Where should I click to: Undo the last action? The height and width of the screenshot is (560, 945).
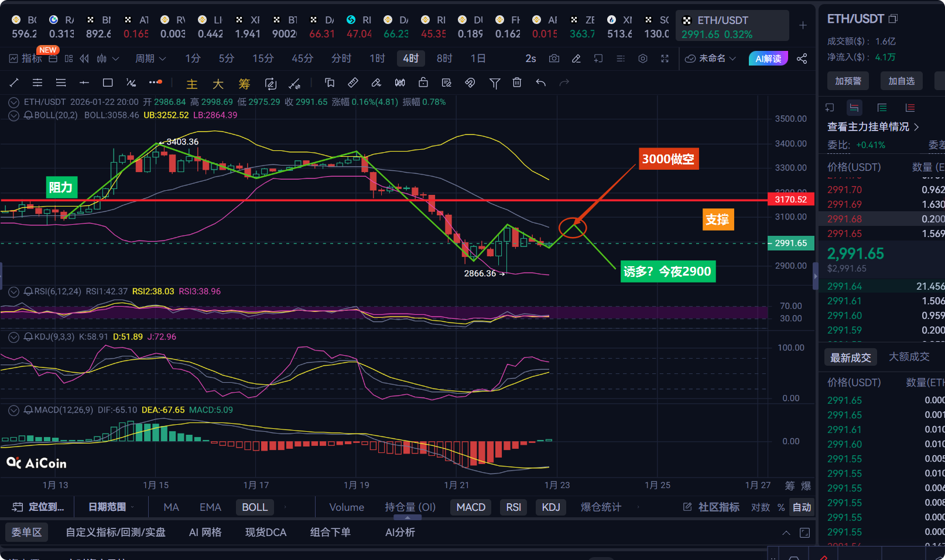tap(540, 83)
